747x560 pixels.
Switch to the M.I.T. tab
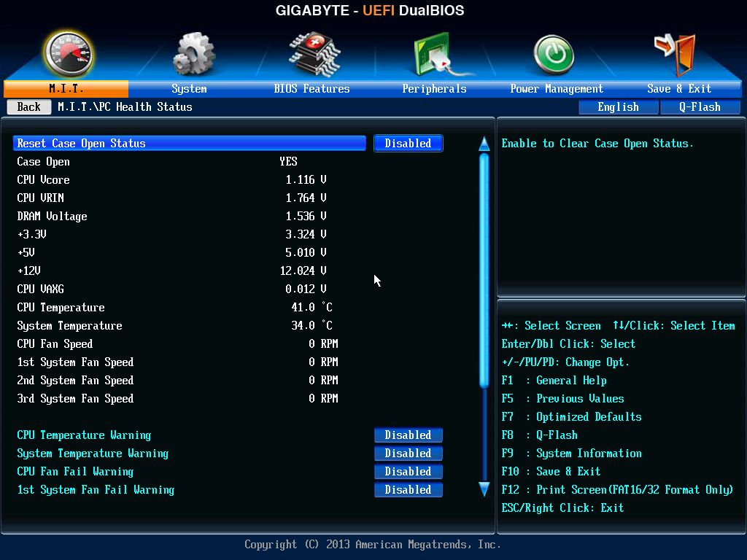tap(66, 88)
